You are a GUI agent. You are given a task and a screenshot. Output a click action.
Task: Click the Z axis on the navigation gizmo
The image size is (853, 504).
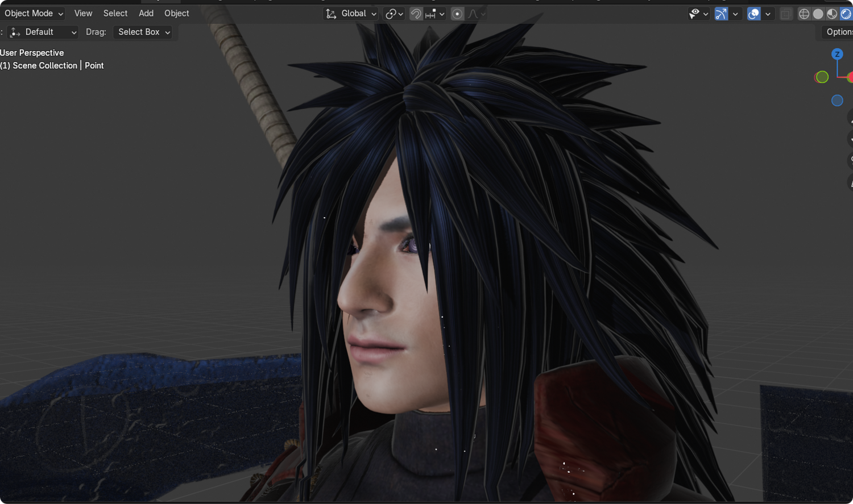point(837,54)
